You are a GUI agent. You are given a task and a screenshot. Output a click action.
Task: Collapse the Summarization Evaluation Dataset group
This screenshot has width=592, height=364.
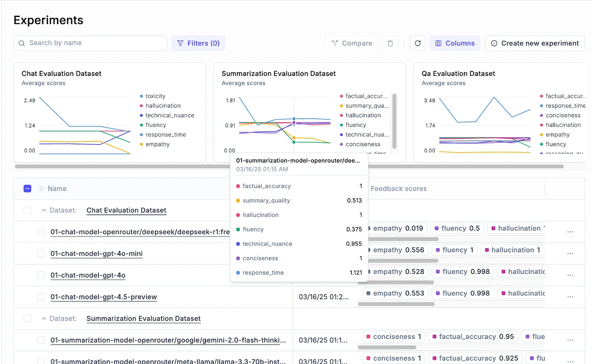click(44, 318)
